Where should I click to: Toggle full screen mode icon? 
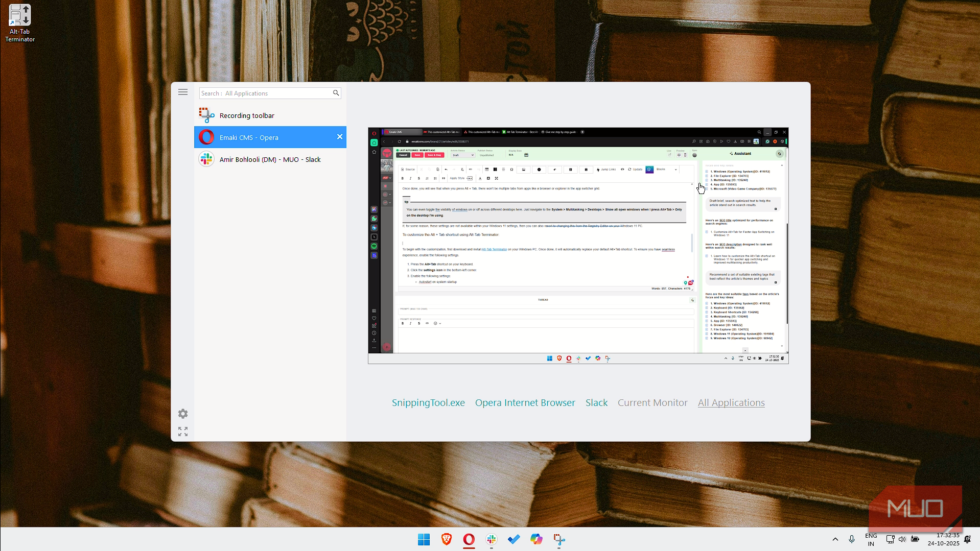pos(183,432)
